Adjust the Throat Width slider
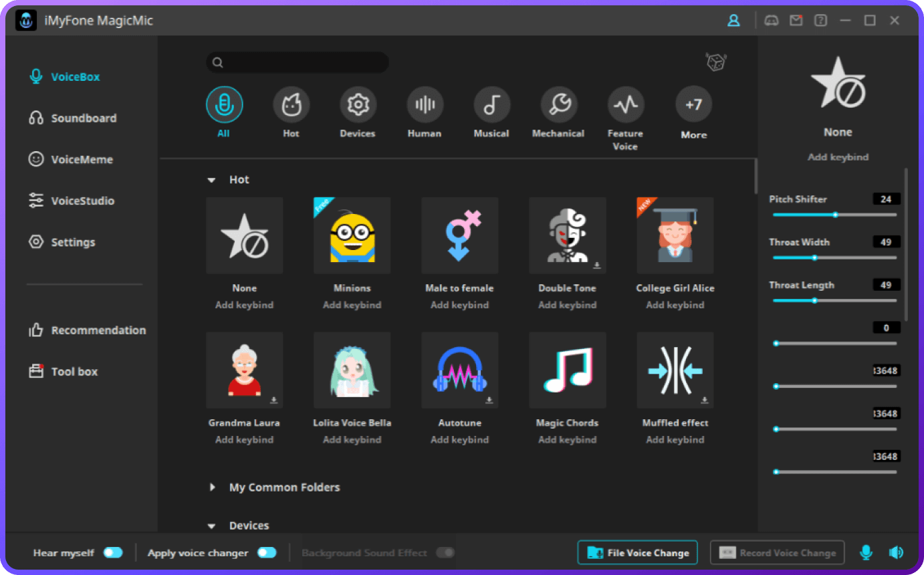924x575 pixels. (x=834, y=257)
